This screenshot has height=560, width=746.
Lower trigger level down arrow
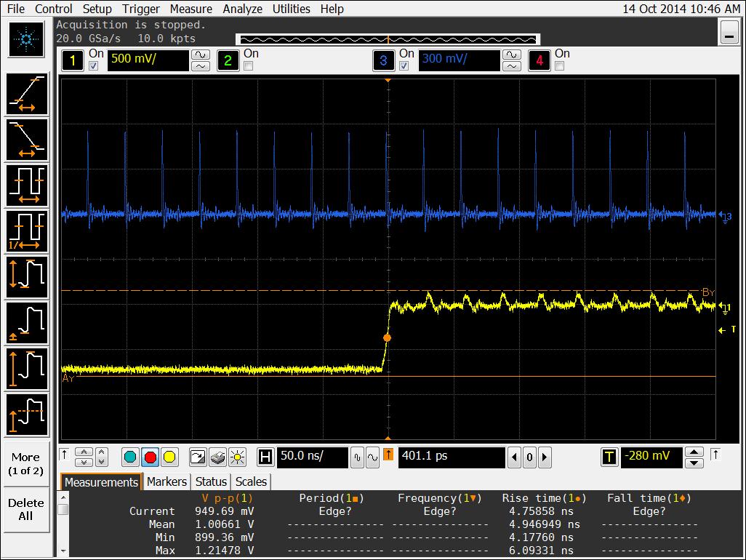pyautogui.click(x=694, y=463)
